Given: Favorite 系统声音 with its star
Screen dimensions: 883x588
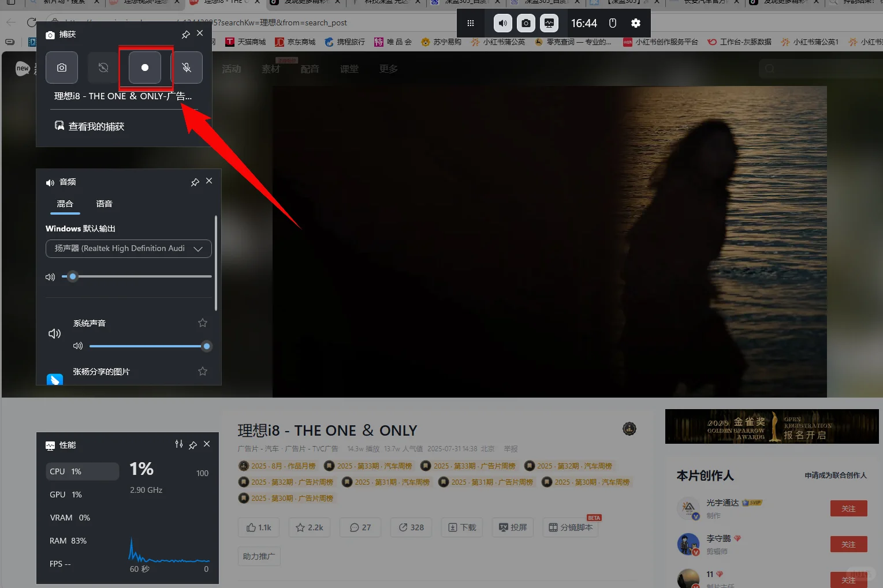Looking at the screenshot, I should (x=203, y=323).
